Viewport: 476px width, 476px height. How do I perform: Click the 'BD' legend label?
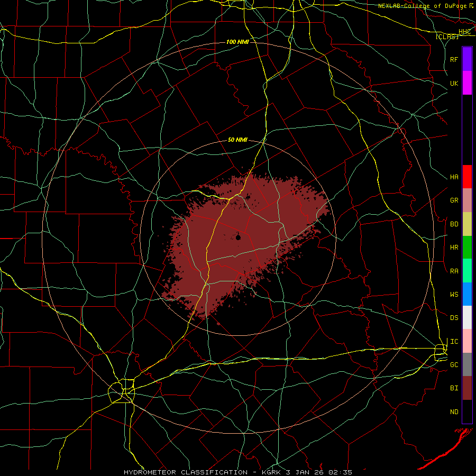pos(454,224)
